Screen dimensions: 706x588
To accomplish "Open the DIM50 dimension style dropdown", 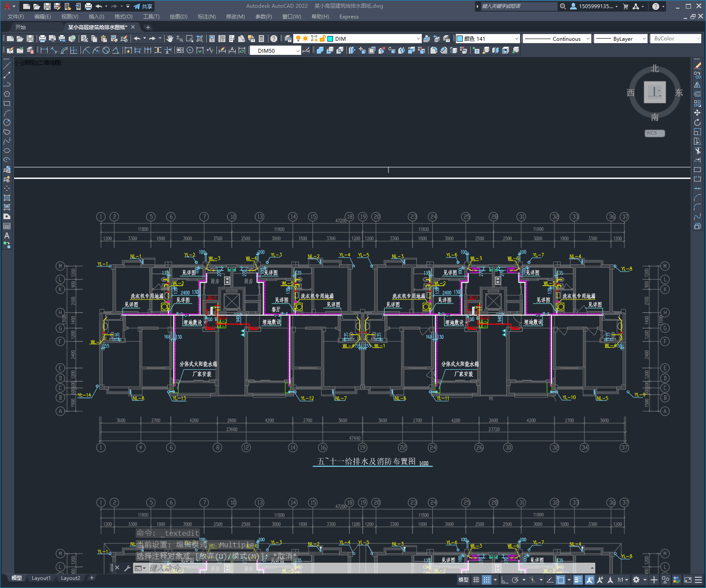I will (x=297, y=51).
